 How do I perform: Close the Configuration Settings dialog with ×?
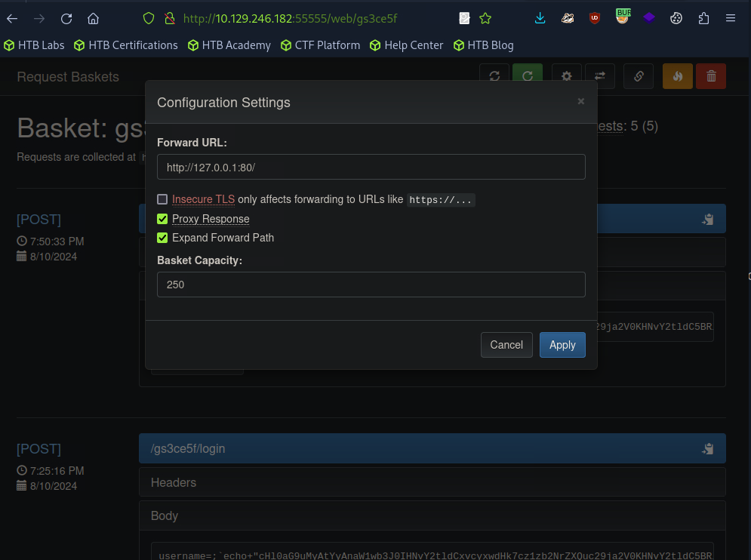pyautogui.click(x=581, y=101)
